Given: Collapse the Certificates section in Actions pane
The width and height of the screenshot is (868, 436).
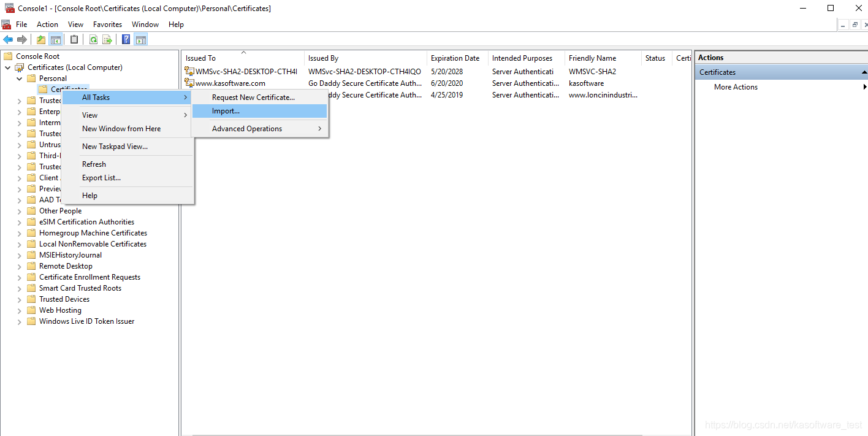Looking at the screenshot, I should pyautogui.click(x=864, y=72).
